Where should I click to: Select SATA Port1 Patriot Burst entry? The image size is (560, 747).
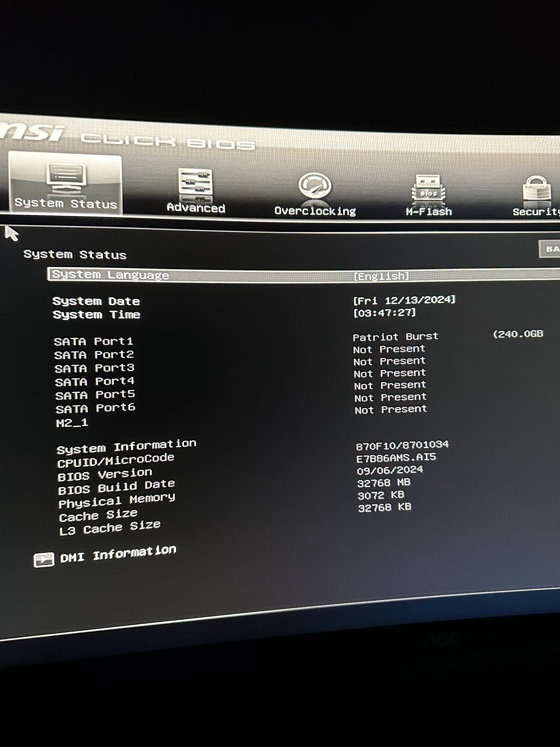(x=395, y=337)
